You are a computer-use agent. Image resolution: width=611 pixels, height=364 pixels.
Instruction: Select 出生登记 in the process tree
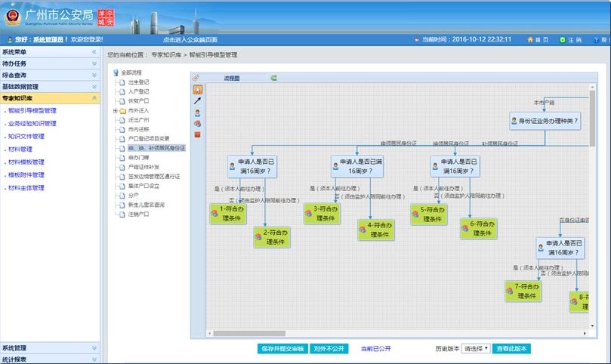click(x=138, y=82)
